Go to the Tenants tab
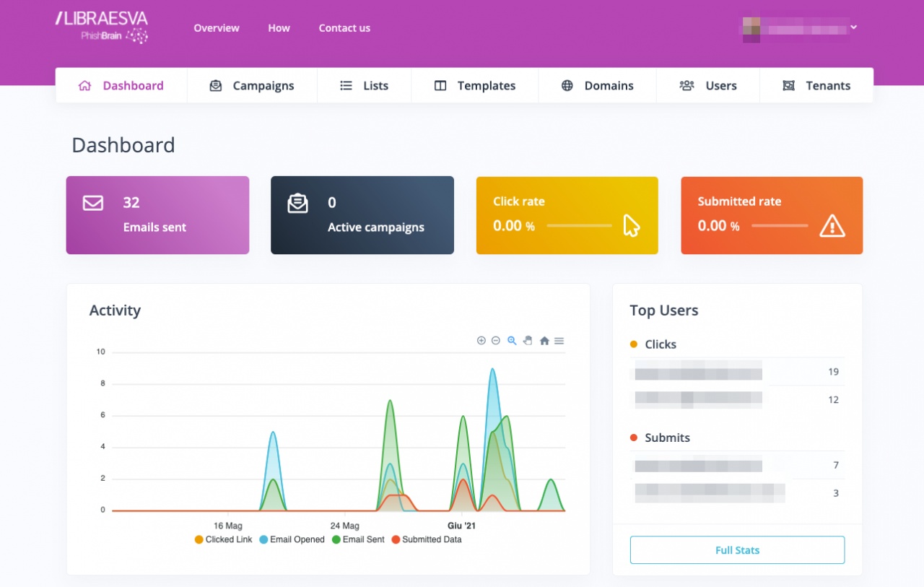The height and width of the screenshot is (587, 924). pyautogui.click(x=816, y=85)
